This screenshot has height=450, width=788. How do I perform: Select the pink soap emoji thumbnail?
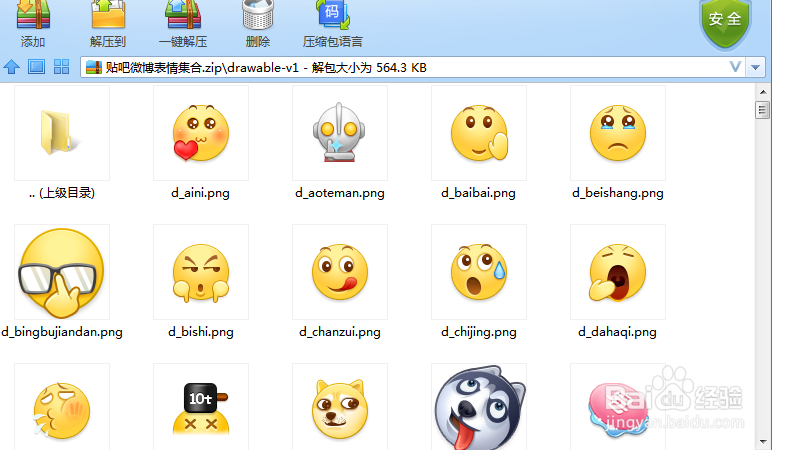point(618,407)
